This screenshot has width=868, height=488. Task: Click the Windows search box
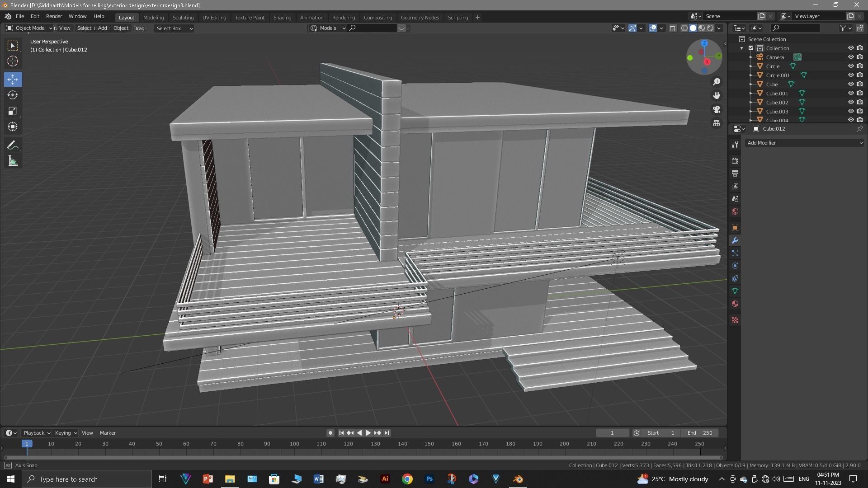[x=87, y=479]
